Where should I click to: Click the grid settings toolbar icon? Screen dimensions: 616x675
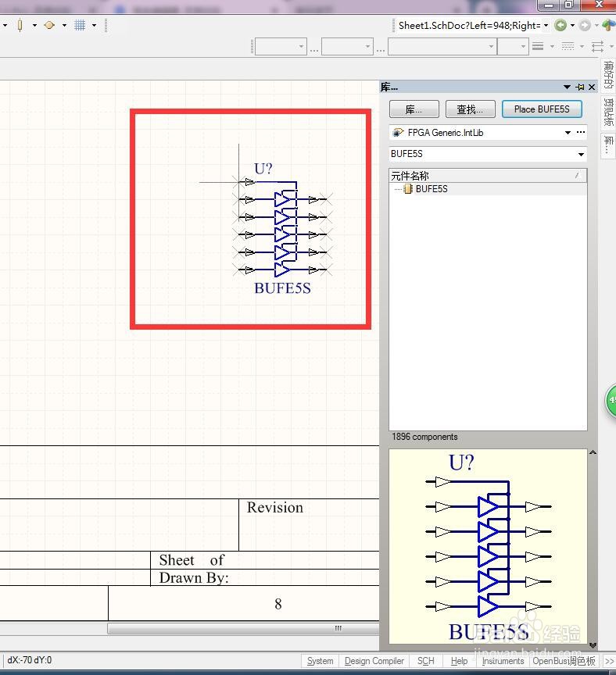tap(80, 26)
